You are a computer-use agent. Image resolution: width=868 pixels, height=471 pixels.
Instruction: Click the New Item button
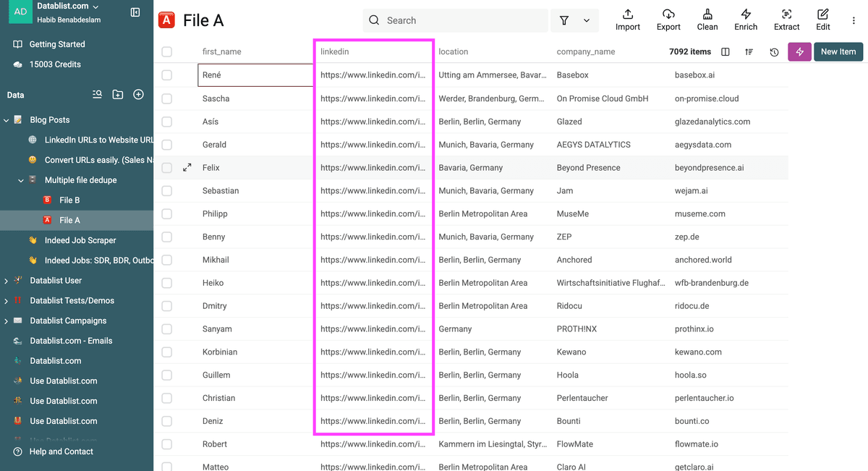pyautogui.click(x=838, y=51)
